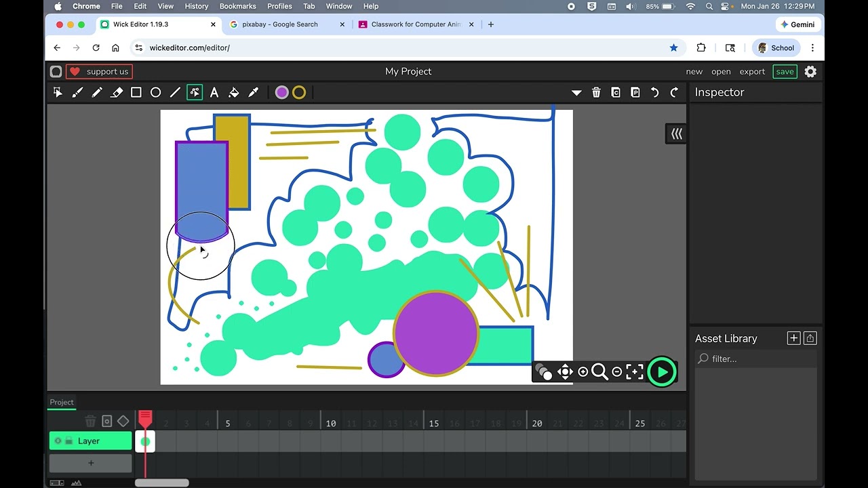Image resolution: width=868 pixels, height=488 pixels.
Task: Click the timeline mountain size icon
Action: (76, 483)
